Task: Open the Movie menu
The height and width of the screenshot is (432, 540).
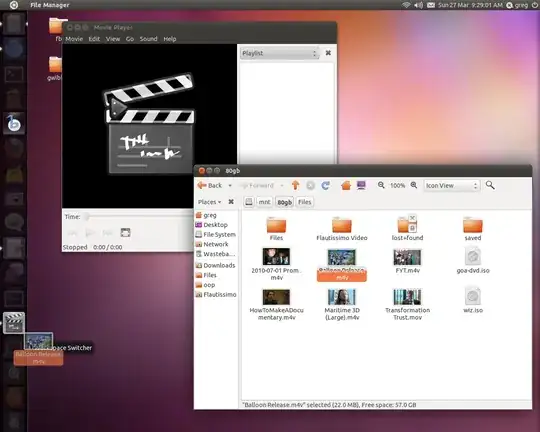Action: coord(74,39)
